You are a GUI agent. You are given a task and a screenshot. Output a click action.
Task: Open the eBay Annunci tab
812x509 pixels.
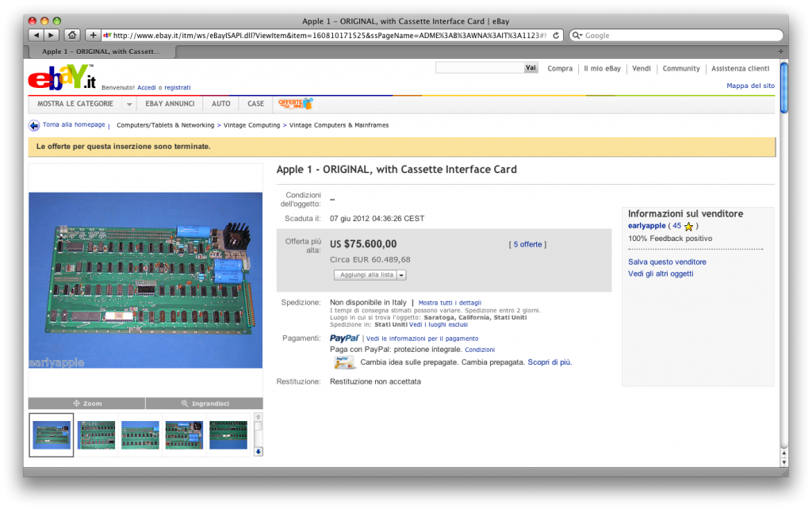click(170, 104)
